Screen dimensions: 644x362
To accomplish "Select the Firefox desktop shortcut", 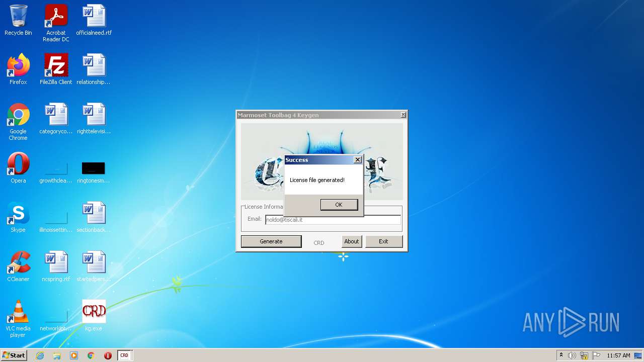I will tap(18, 69).
